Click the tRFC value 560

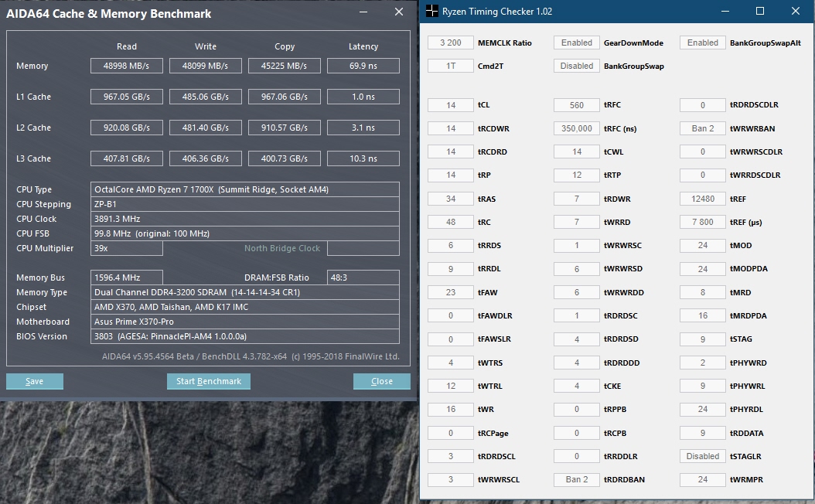coord(576,105)
